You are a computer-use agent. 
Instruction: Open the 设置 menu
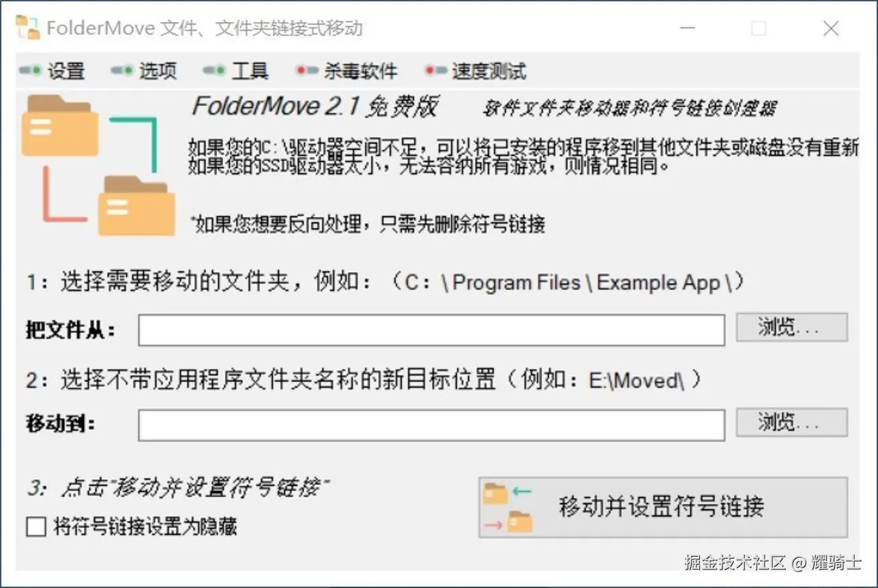(x=66, y=71)
